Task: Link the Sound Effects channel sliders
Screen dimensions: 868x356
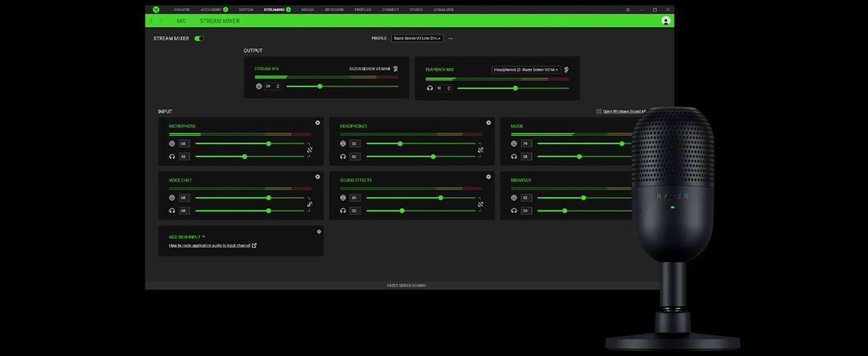Action: [x=480, y=204]
